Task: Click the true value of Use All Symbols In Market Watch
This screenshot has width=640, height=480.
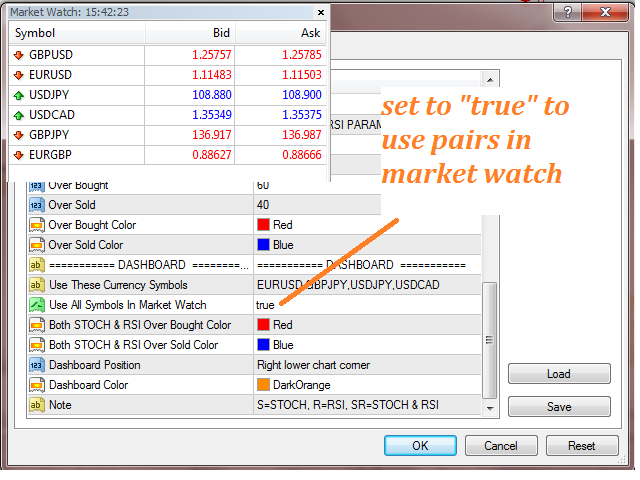Action: point(265,305)
